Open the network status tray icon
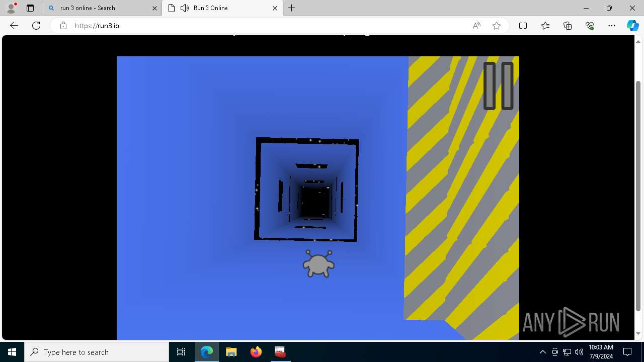The image size is (644, 362). pyautogui.click(x=567, y=352)
